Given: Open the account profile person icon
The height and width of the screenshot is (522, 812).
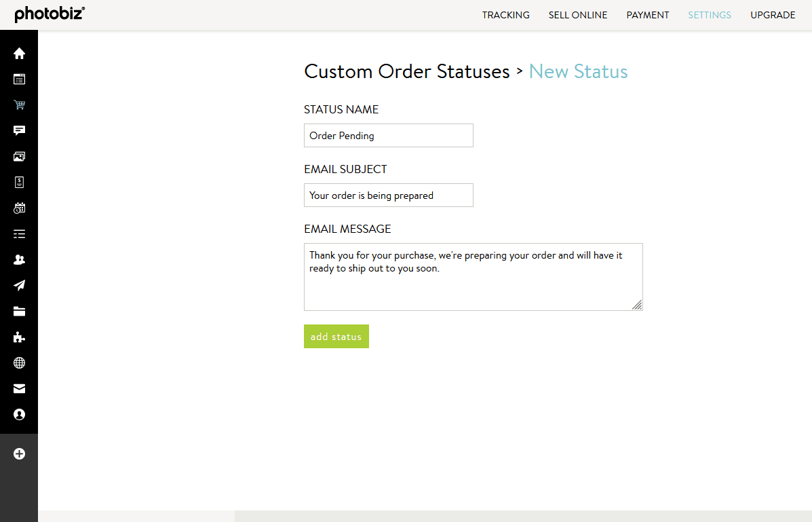Looking at the screenshot, I should pyautogui.click(x=19, y=415).
